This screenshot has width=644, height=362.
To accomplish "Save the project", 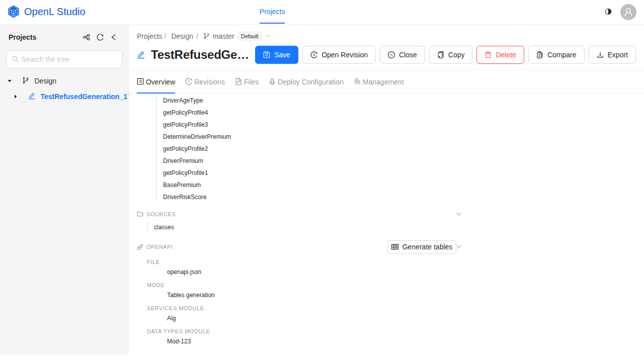I will tap(277, 55).
